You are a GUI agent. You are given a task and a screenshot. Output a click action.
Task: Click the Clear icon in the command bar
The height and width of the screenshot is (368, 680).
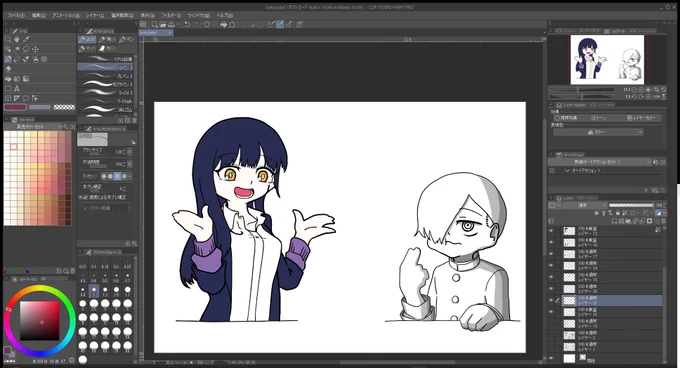(207, 24)
